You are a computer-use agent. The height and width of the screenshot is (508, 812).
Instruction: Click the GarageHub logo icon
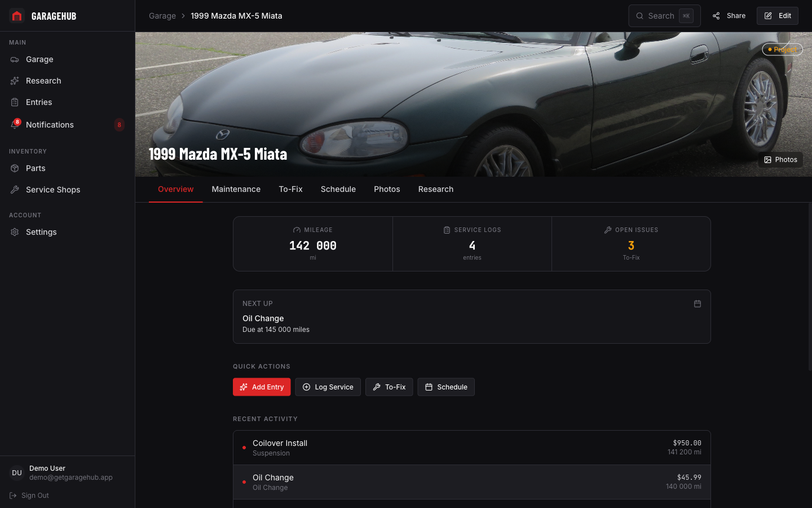(17, 16)
